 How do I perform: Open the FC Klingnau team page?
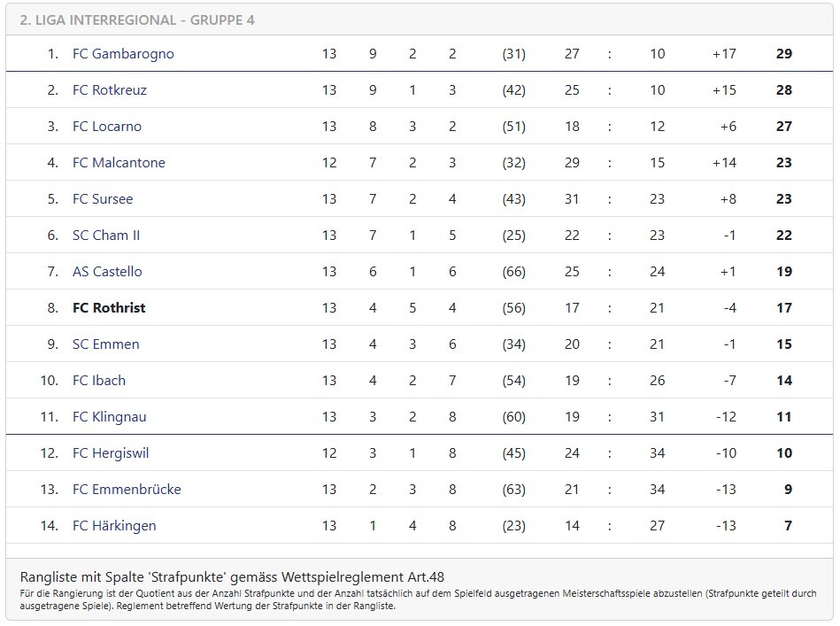[x=109, y=417]
